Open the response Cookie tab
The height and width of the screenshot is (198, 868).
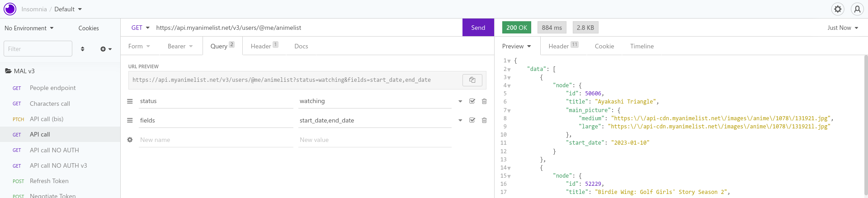pos(604,46)
